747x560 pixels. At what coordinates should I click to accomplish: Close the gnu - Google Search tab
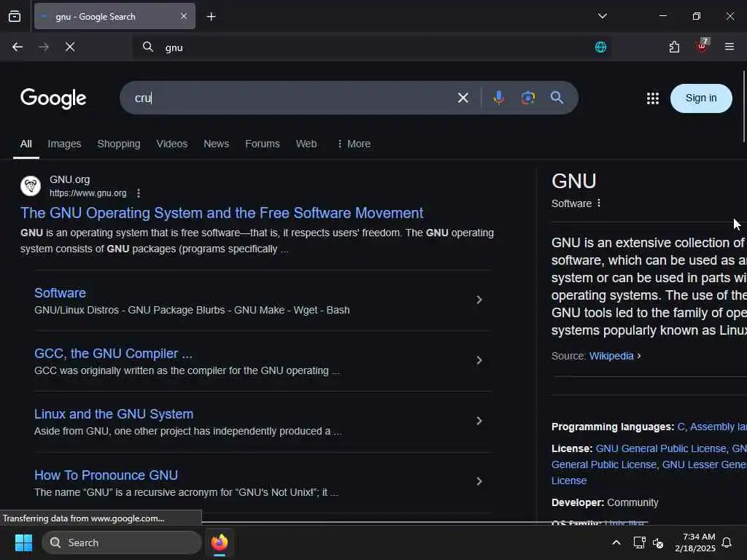184,17
